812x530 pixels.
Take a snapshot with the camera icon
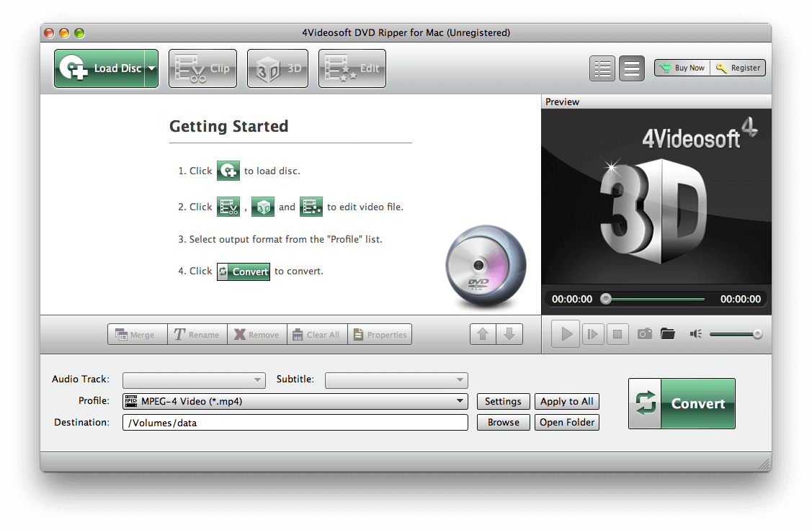pos(644,333)
